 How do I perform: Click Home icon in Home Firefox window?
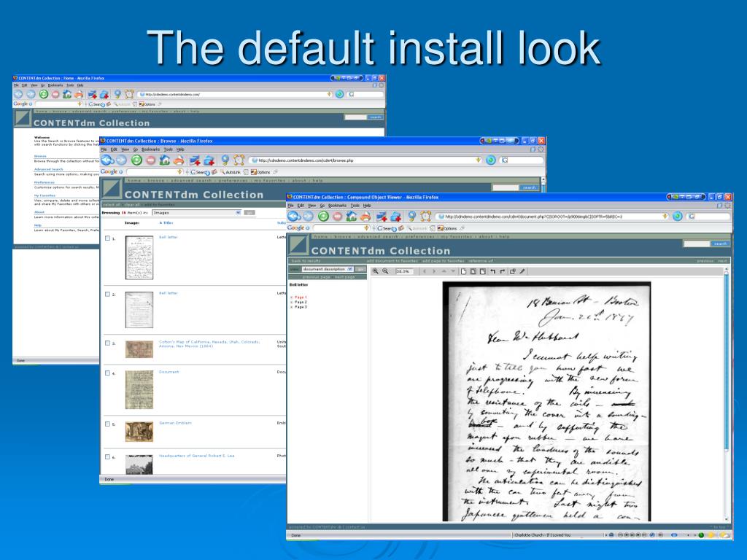(x=67, y=94)
